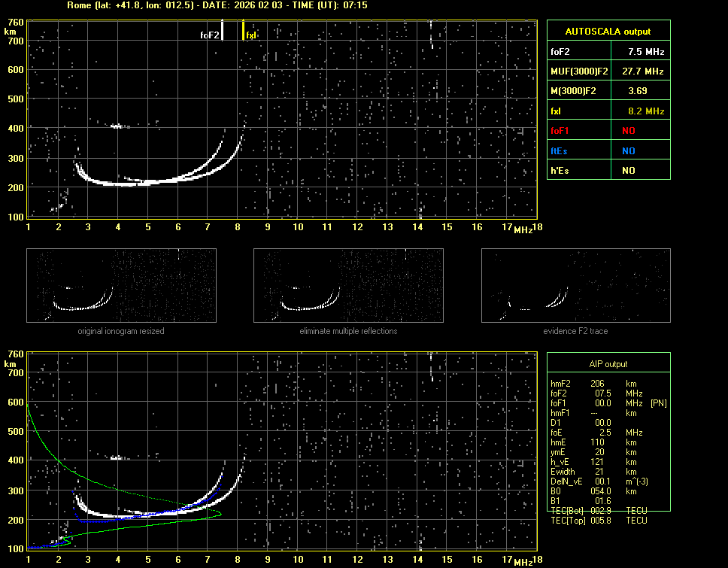Click the AUTOSCALA output header
Screen dimensions: 728x568
(x=608, y=32)
